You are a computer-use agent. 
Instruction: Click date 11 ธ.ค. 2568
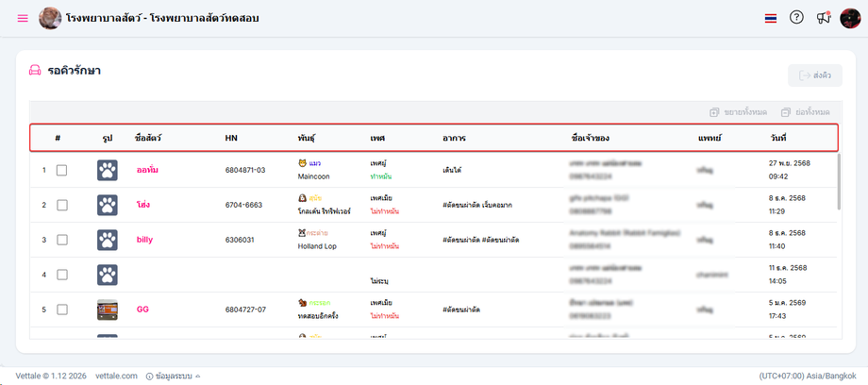(788, 268)
